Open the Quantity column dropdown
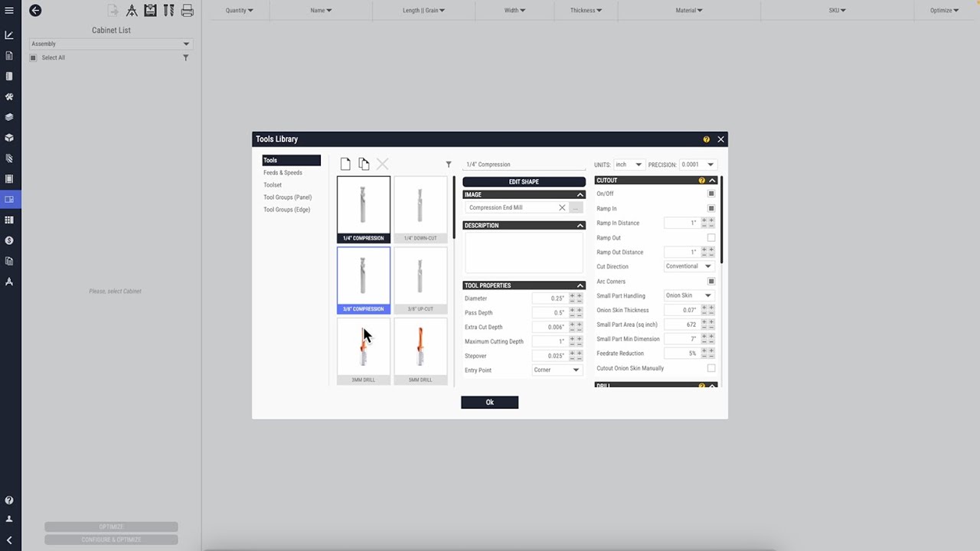This screenshot has width=980, height=551. [240, 11]
